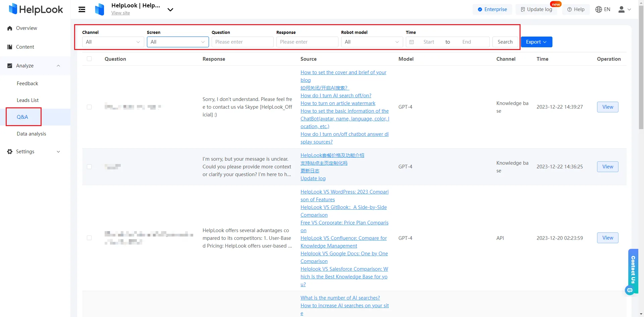Click the View site link
The width and height of the screenshot is (644, 317).
click(x=120, y=13)
